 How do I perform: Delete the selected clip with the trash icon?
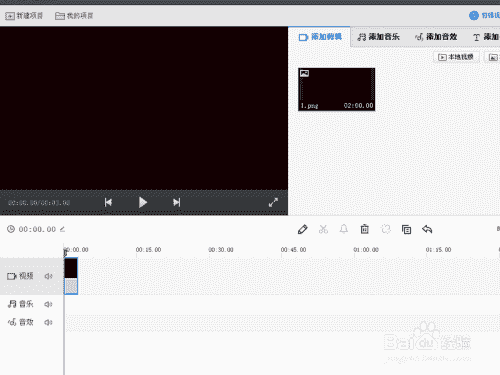click(x=365, y=229)
